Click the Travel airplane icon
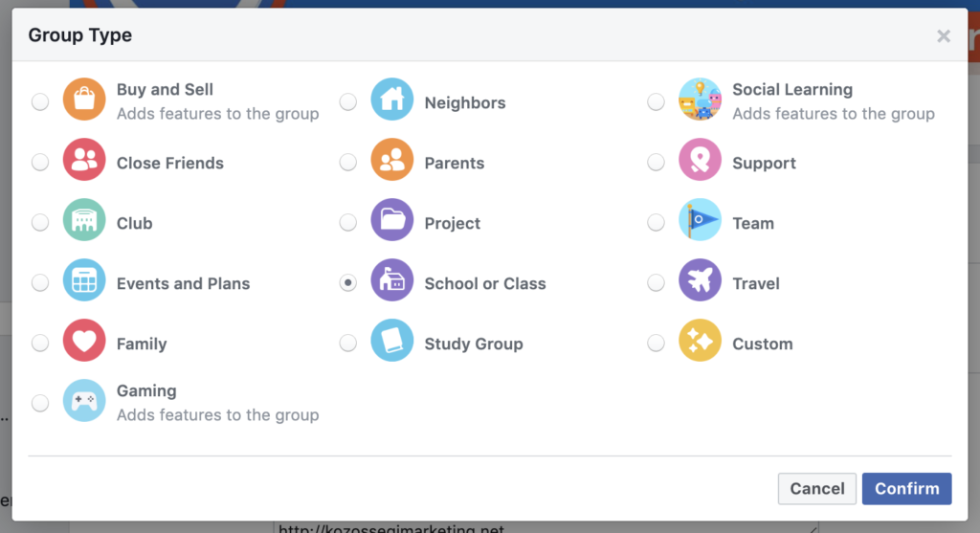 [700, 280]
